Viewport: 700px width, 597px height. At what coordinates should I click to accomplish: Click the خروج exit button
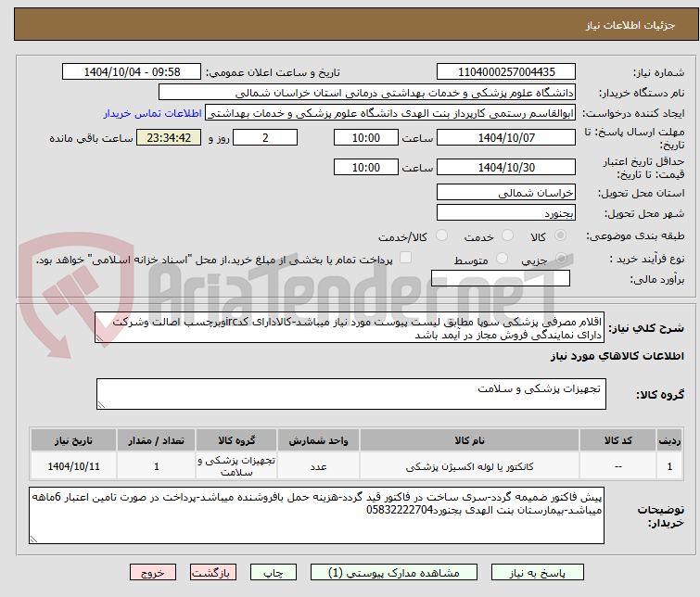coord(153,573)
